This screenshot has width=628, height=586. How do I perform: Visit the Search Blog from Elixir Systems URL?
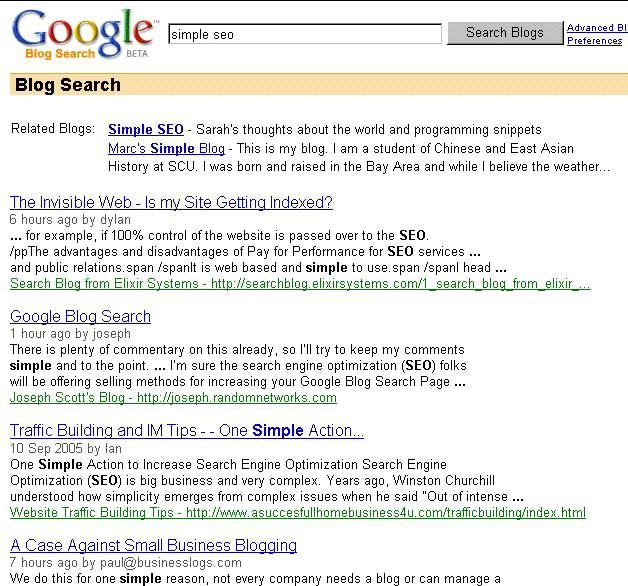pyautogui.click(x=300, y=284)
